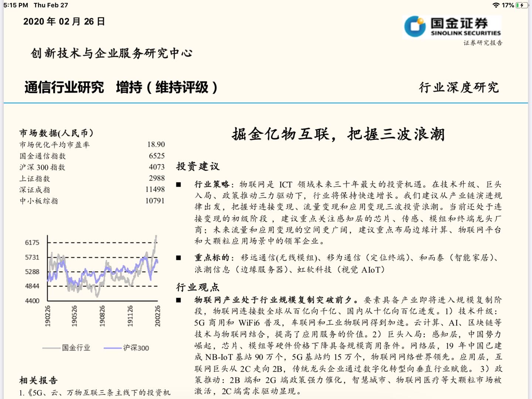Select the value 6525
The width and height of the screenshot is (532, 399).
coord(157,156)
